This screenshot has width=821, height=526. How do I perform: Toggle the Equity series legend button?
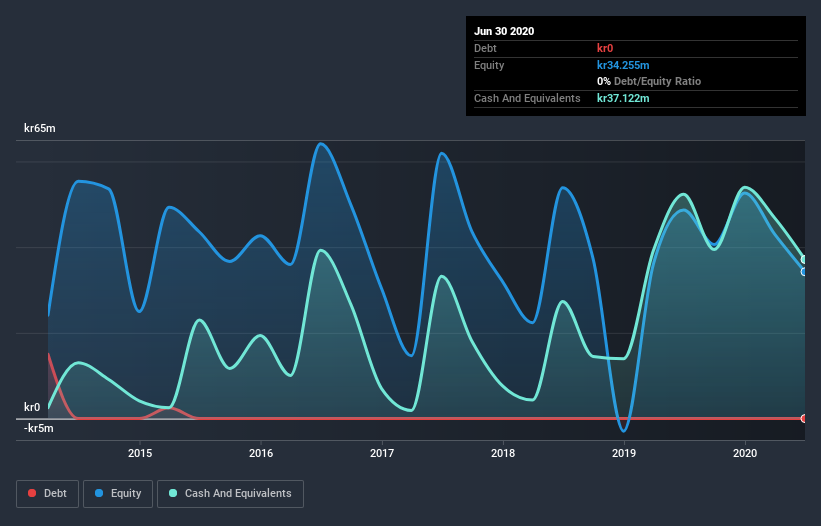coord(118,494)
